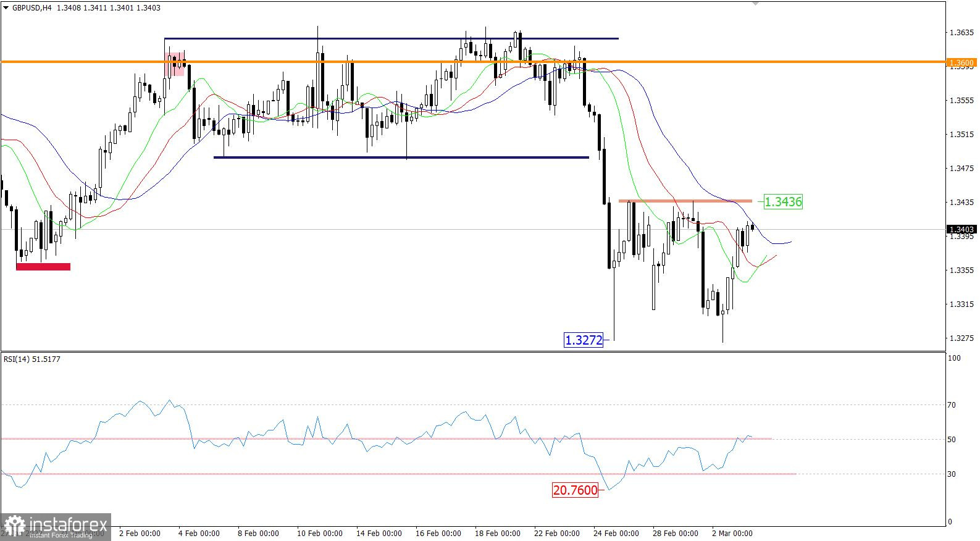The image size is (980, 541).
Task: Click the 2 Mar 00:00 date label
Action: [x=732, y=534]
